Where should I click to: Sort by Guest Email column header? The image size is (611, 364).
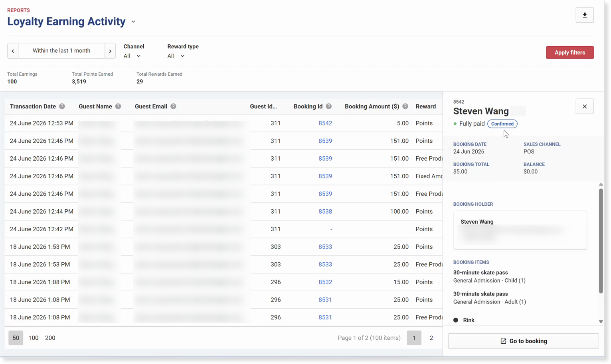coord(151,106)
